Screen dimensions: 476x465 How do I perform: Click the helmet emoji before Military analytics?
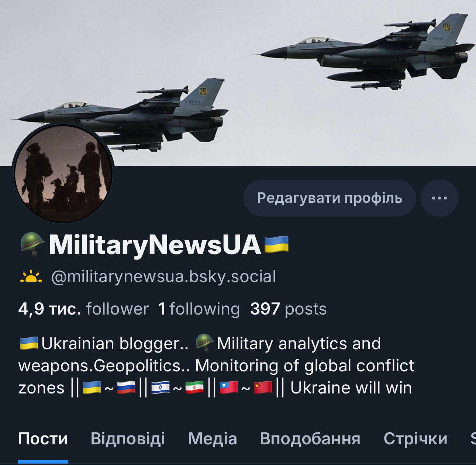205,343
